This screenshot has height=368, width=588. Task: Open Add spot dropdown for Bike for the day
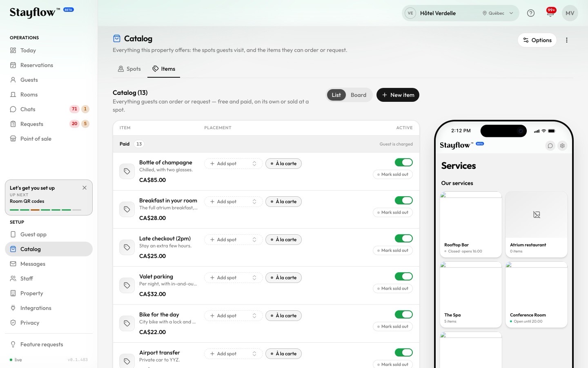(x=233, y=316)
